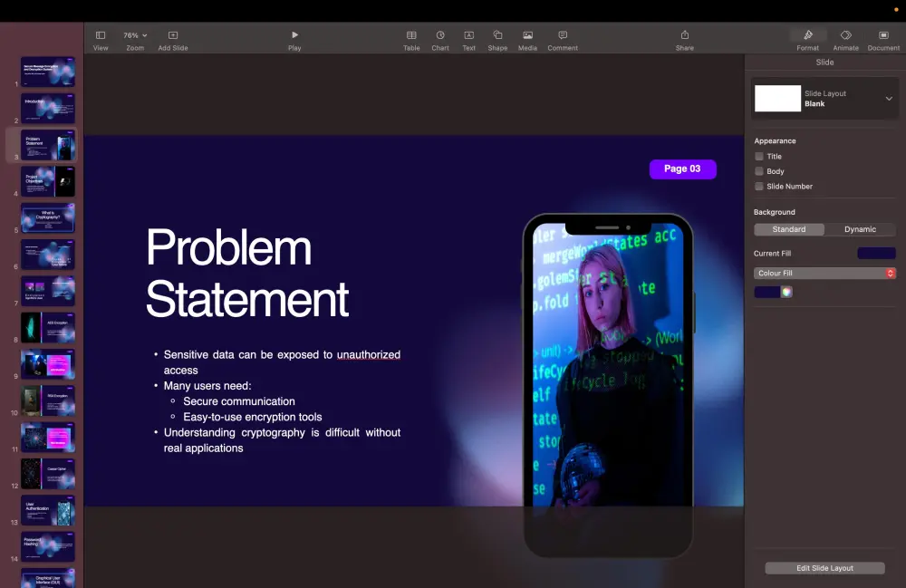
Task: Select slide 5 thumbnail in navigator
Action: pyautogui.click(x=48, y=217)
